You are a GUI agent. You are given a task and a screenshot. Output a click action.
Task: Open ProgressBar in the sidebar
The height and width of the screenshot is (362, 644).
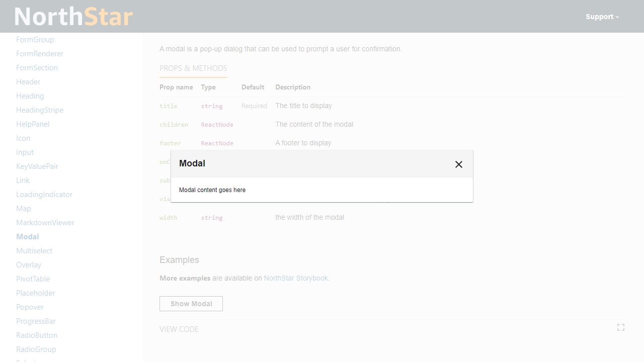[36, 321]
